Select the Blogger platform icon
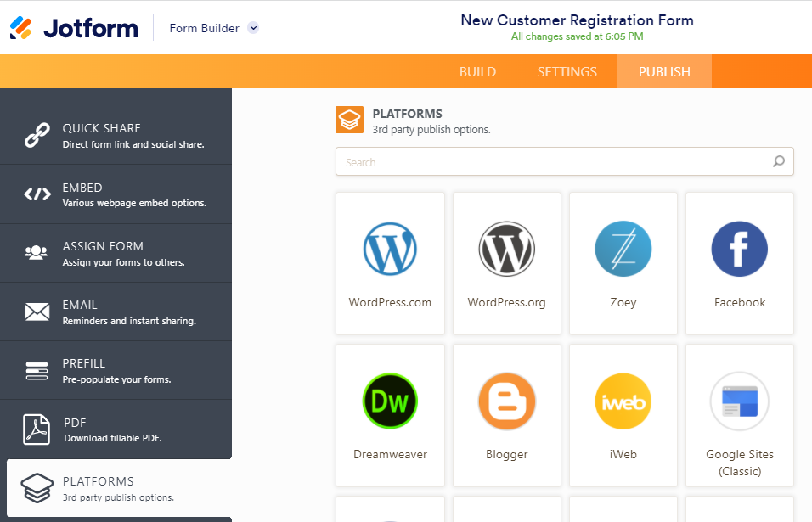 click(x=506, y=401)
